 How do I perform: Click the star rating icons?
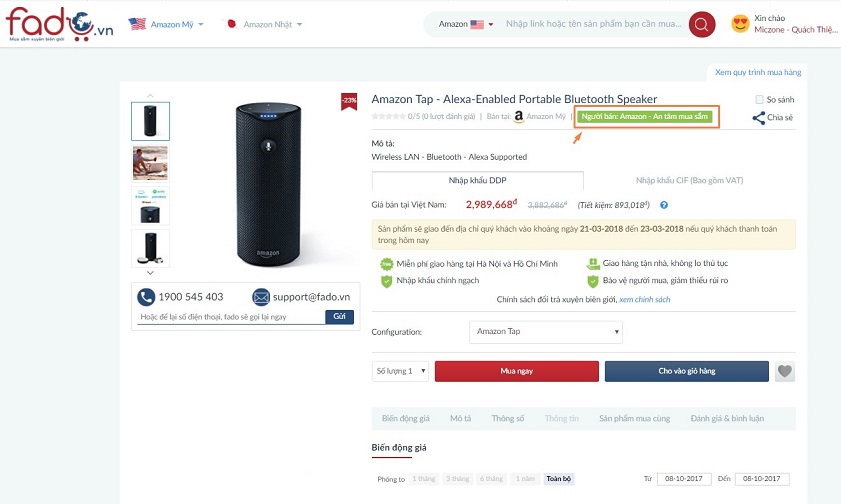(388, 116)
